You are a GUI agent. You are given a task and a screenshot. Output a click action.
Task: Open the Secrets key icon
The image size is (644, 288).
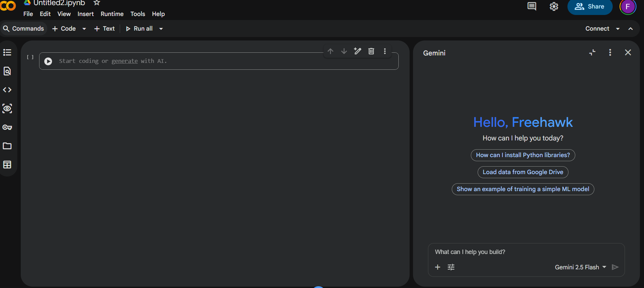(x=7, y=127)
